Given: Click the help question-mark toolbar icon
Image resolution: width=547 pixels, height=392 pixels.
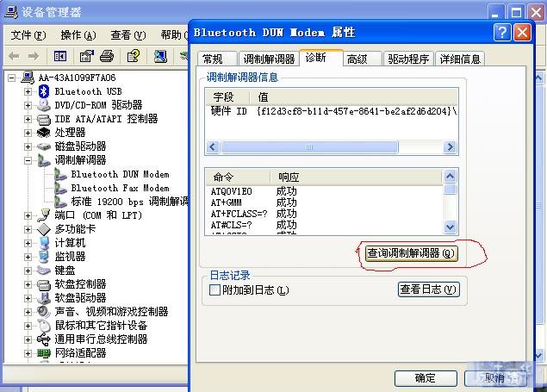Looking at the screenshot, I should pos(134,56).
